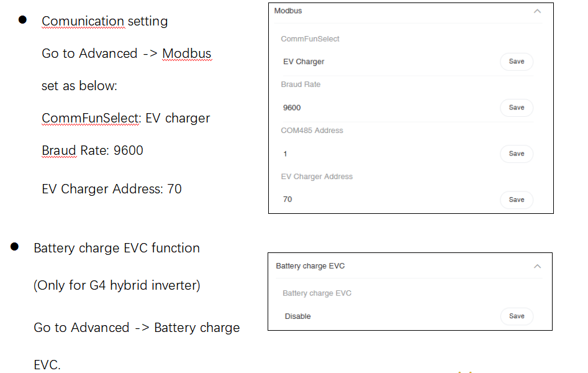
Task: Collapse the Modbus section chevron
Action: [x=537, y=11]
